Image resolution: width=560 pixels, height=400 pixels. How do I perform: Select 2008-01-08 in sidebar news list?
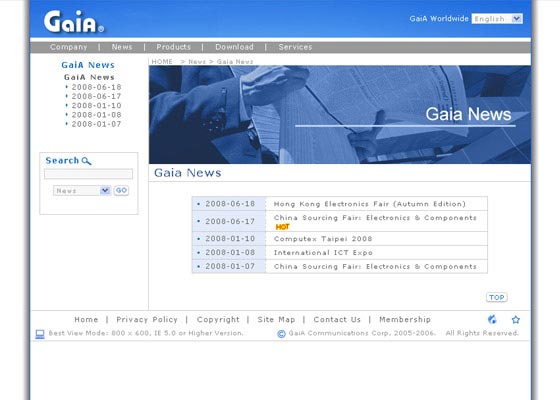[96, 115]
